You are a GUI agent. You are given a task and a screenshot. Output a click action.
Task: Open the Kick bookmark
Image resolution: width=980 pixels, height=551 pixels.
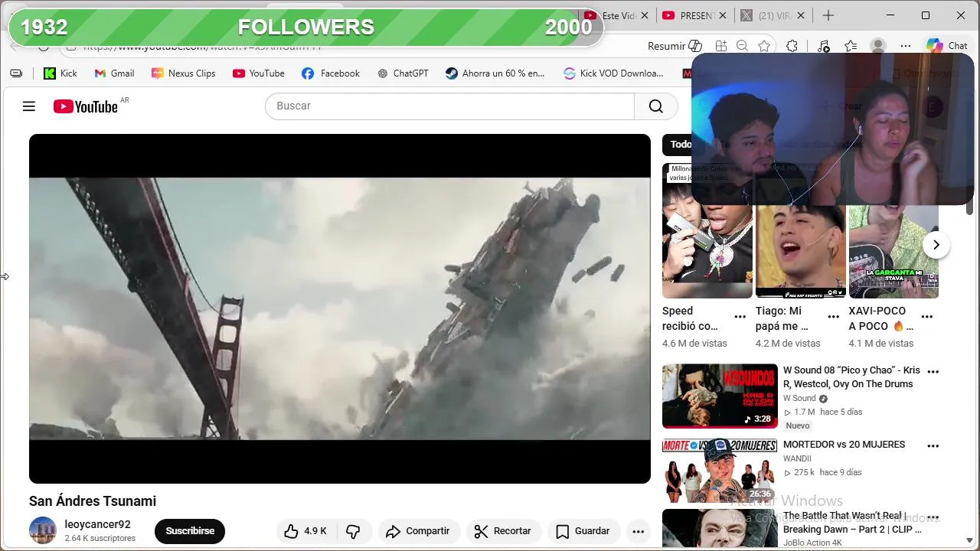point(60,73)
